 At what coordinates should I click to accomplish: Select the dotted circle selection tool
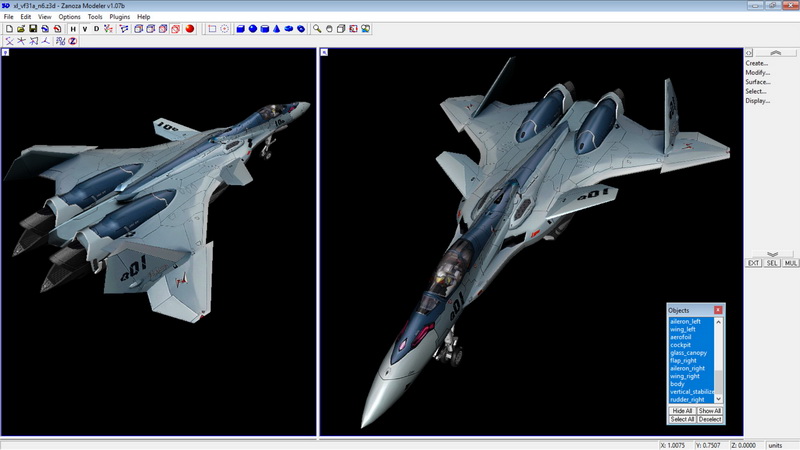click(x=224, y=29)
